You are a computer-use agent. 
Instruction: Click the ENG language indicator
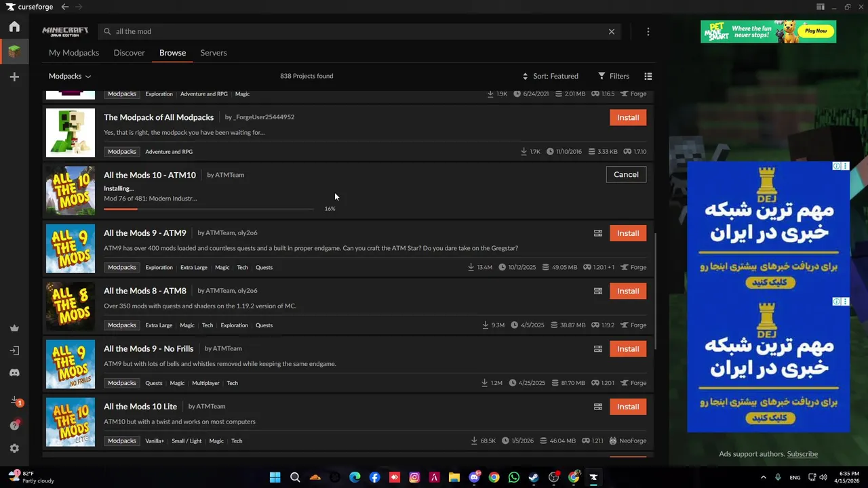pyautogui.click(x=795, y=477)
